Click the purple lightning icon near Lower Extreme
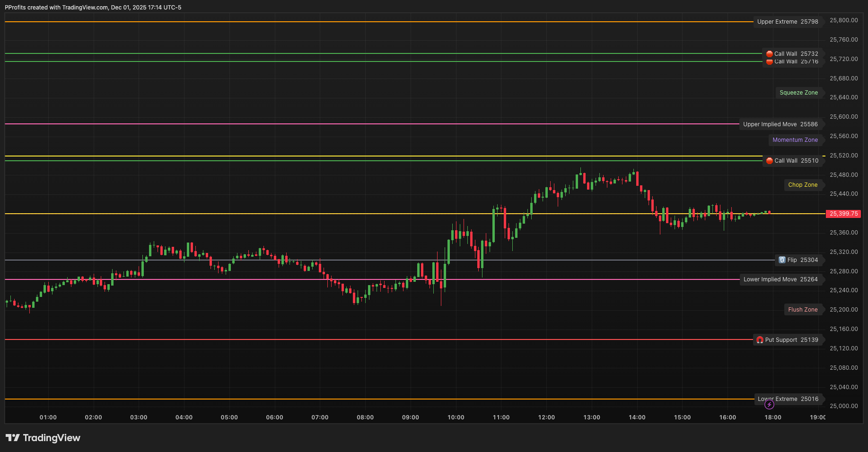This screenshot has width=868, height=452. click(770, 404)
